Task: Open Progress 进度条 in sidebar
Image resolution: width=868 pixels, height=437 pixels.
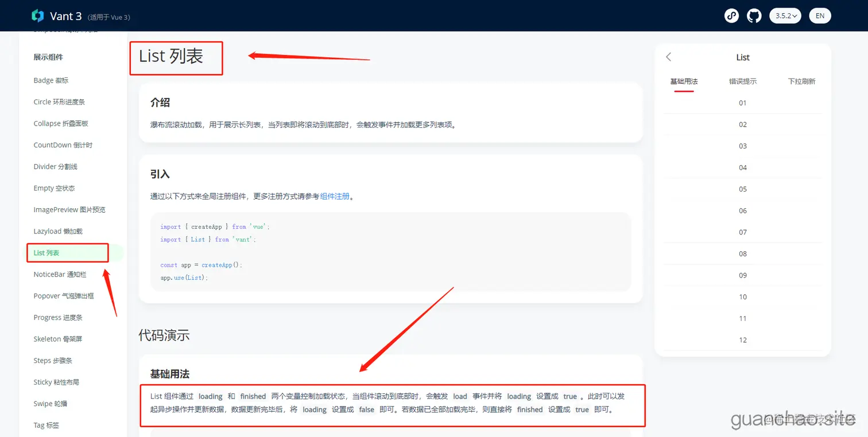Action: point(58,318)
